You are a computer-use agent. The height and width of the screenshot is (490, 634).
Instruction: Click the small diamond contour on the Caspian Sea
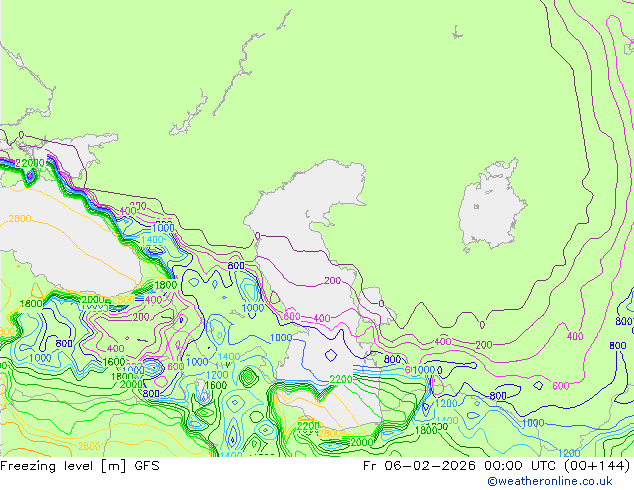(x=331, y=355)
